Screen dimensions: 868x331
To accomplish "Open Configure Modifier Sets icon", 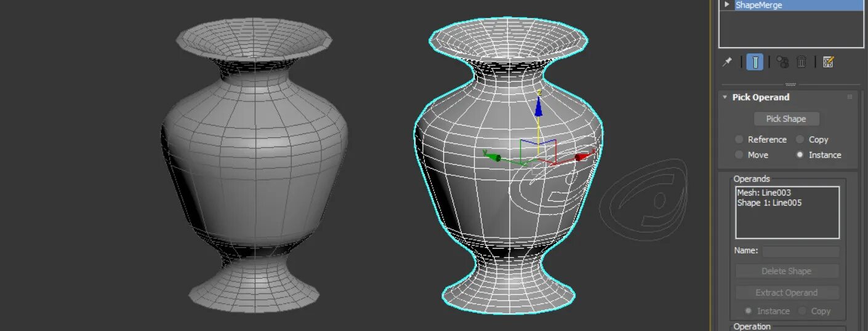I will point(828,62).
